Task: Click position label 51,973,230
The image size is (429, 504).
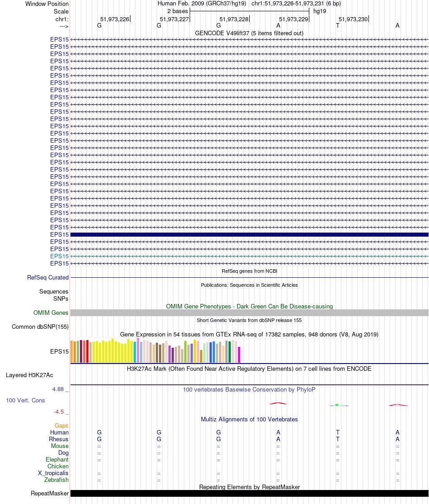Action: click(x=353, y=19)
